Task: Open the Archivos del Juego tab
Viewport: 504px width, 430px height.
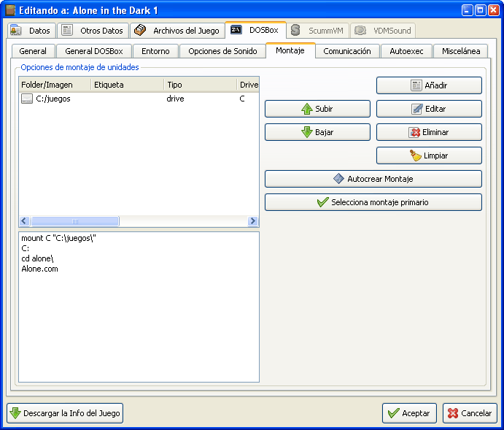Action: pyautogui.click(x=177, y=31)
